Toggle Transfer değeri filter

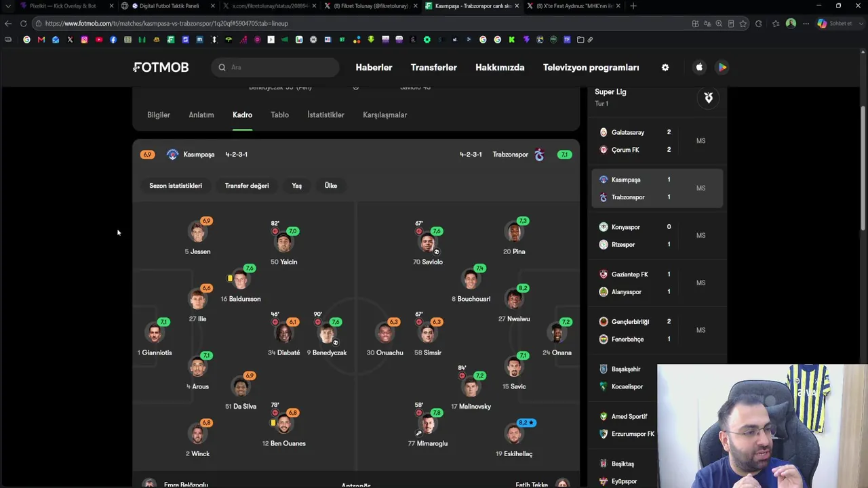point(247,186)
